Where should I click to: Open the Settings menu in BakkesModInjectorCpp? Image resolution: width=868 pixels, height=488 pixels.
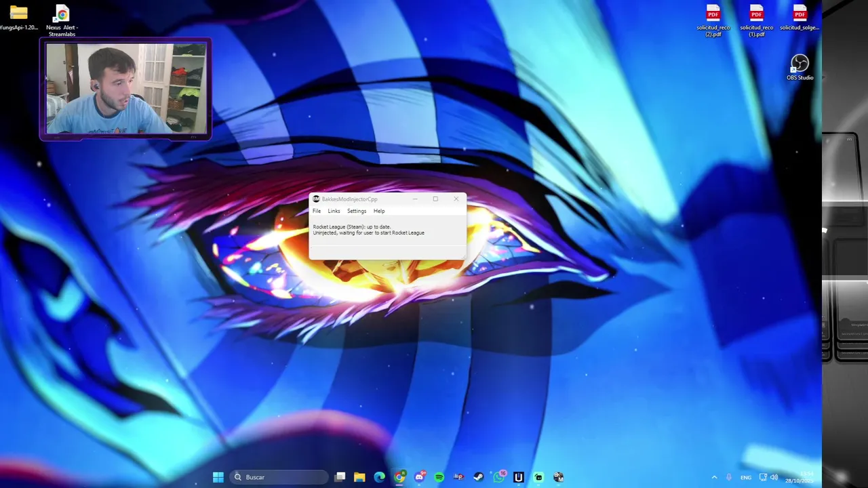(357, 211)
